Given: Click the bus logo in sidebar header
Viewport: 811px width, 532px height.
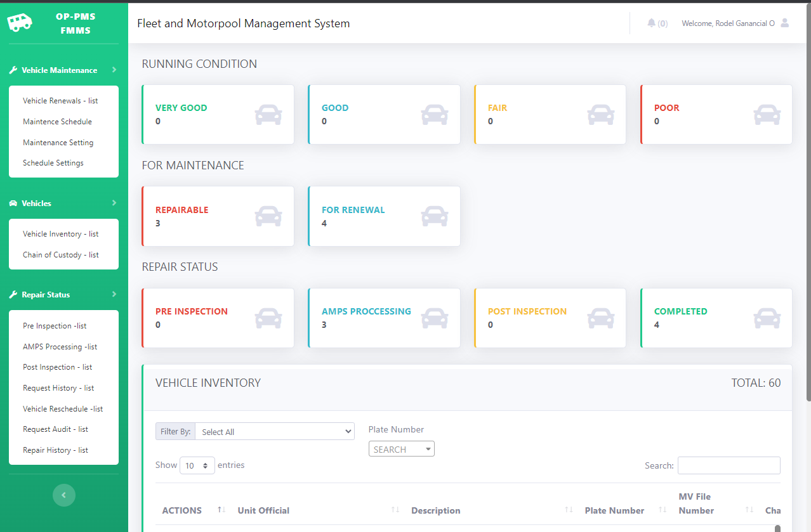Looking at the screenshot, I should [20, 23].
